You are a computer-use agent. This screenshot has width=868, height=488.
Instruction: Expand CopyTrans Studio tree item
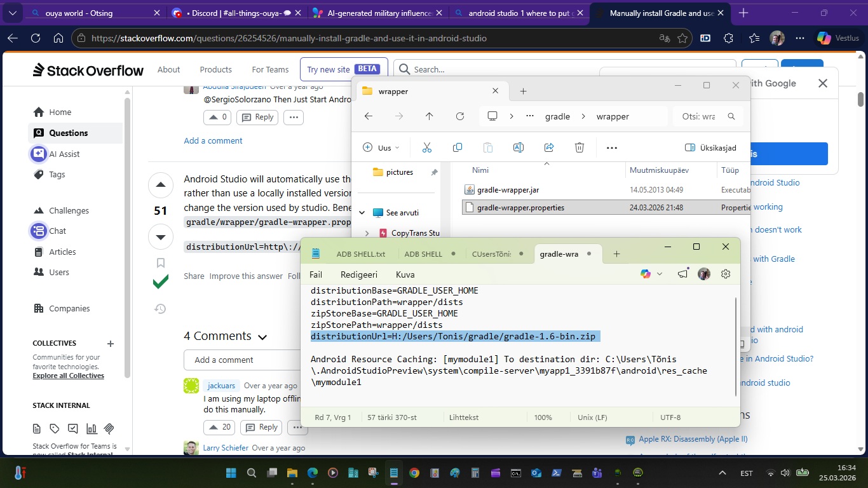pyautogui.click(x=367, y=233)
